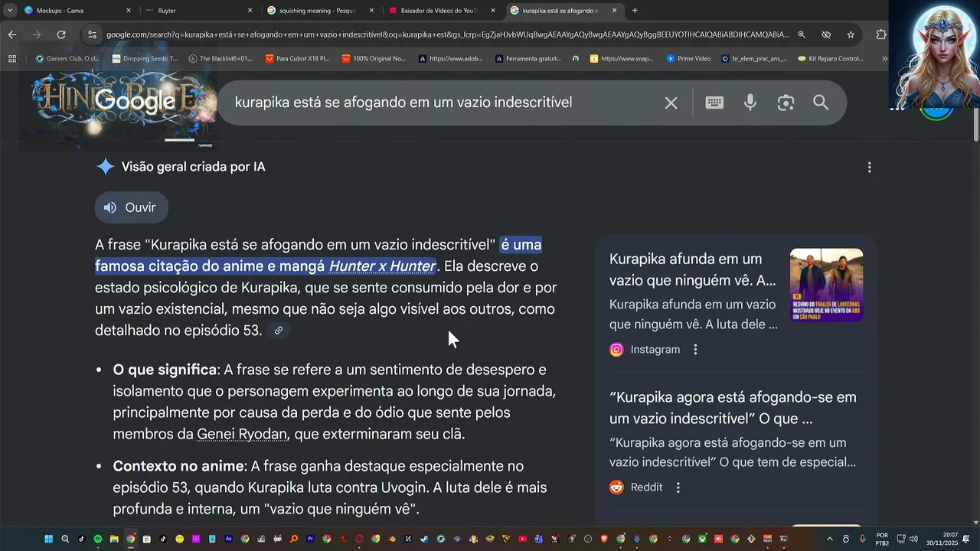
Task: Open the Reddit Kurapika agora está afogando-se result
Action: (733, 408)
